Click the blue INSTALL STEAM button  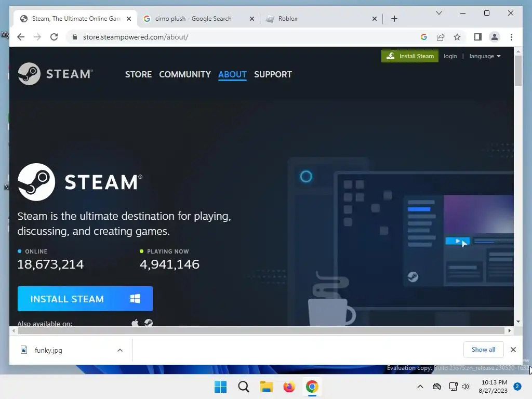85,299
